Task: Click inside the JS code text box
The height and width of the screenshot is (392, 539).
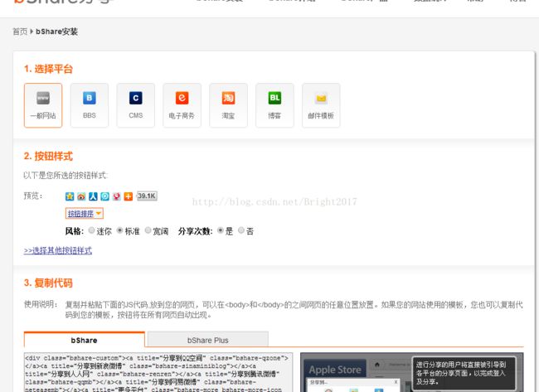Action: 158,372
